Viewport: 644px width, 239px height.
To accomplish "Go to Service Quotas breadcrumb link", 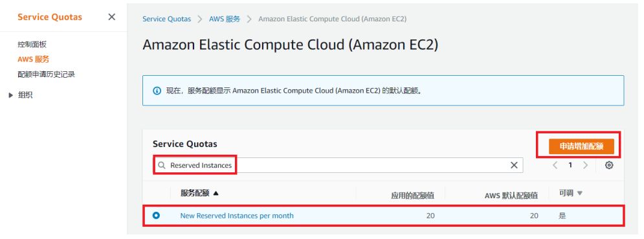I will coord(167,19).
